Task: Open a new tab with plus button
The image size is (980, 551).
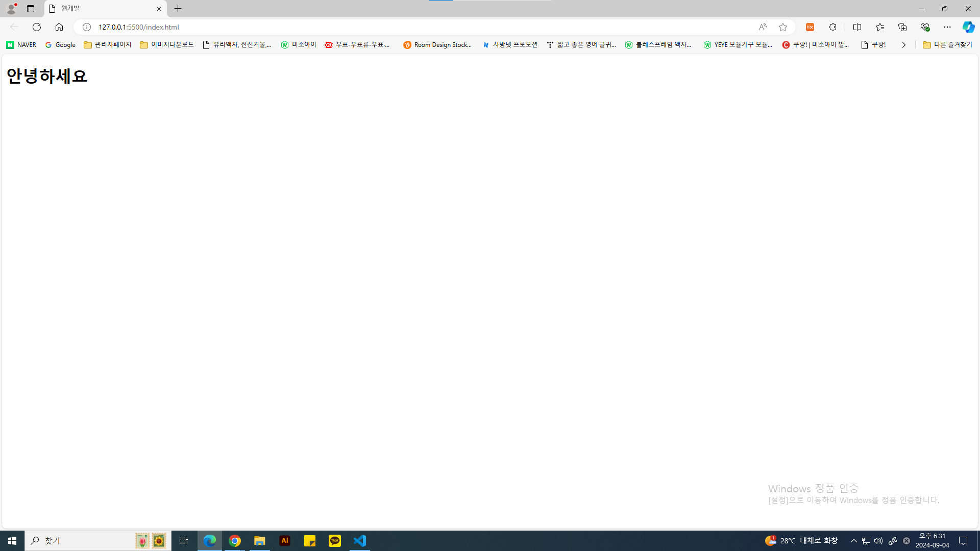Action: 178,9
